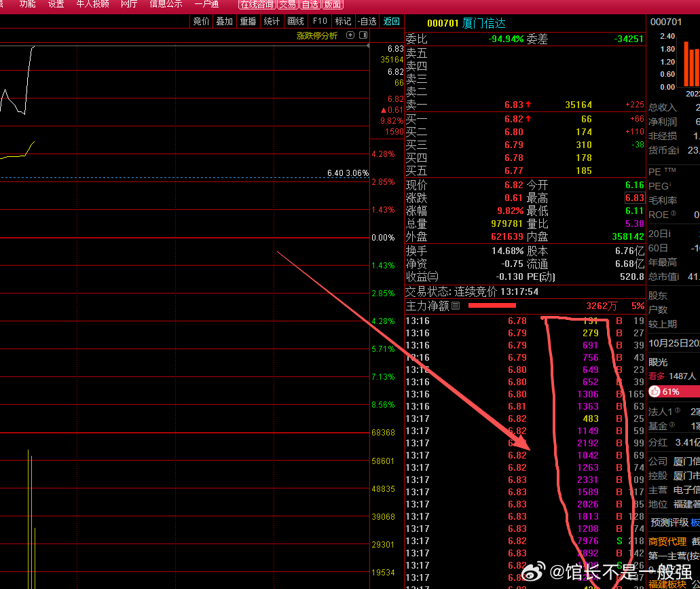Select the 标记 toolbar item
The image size is (700, 589).
pyautogui.click(x=343, y=22)
